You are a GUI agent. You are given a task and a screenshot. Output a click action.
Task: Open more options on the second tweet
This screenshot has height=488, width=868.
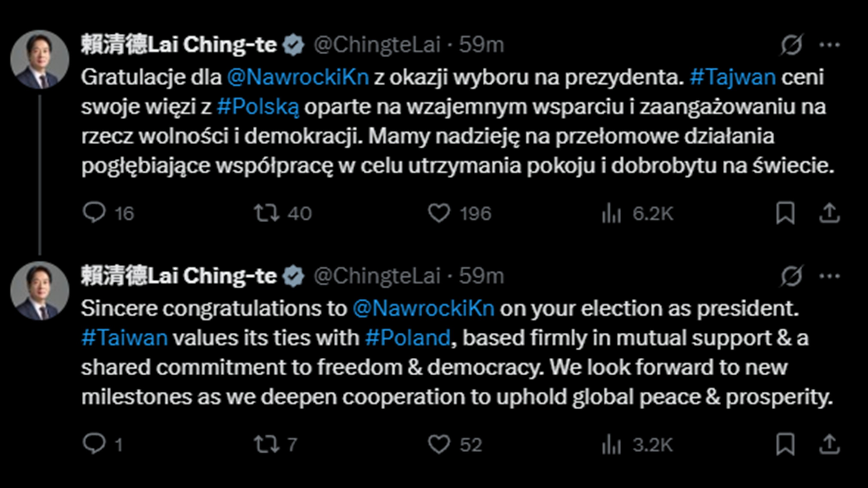[x=829, y=276]
